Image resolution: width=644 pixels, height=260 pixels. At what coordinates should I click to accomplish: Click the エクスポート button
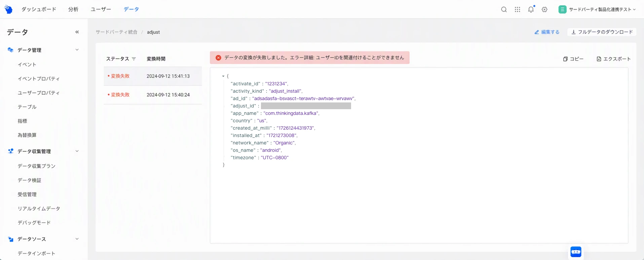pyautogui.click(x=614, y=59)
